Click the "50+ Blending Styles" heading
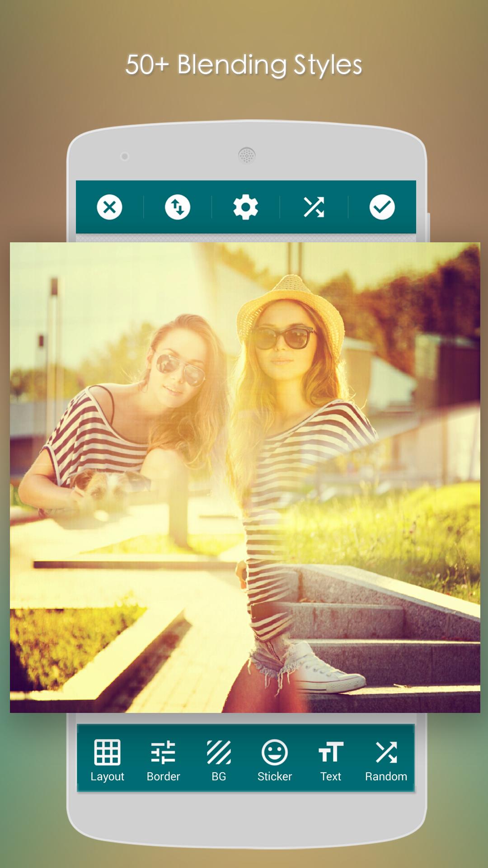Screen dimensions: 488x868 tap(244, 65)
